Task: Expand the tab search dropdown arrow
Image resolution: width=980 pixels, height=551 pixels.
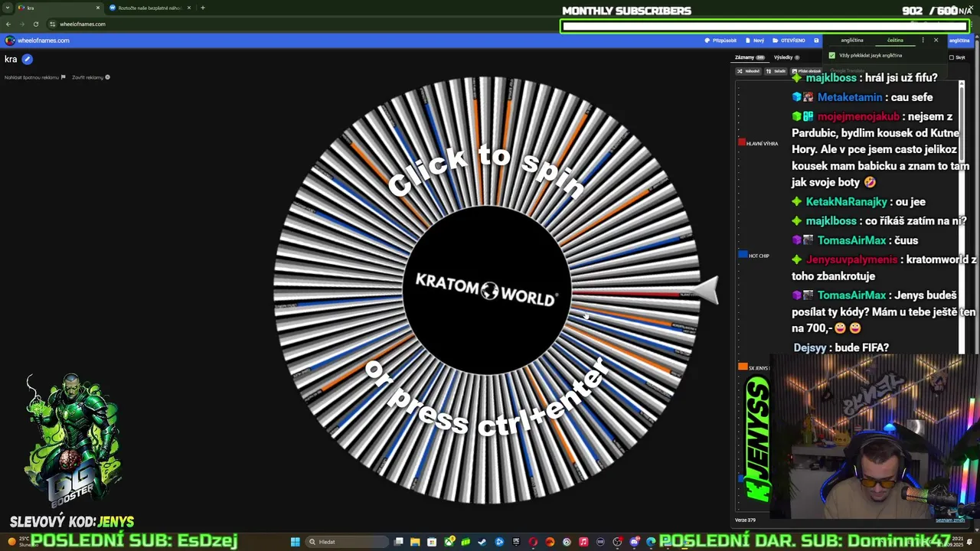Action: click(8, 8)
